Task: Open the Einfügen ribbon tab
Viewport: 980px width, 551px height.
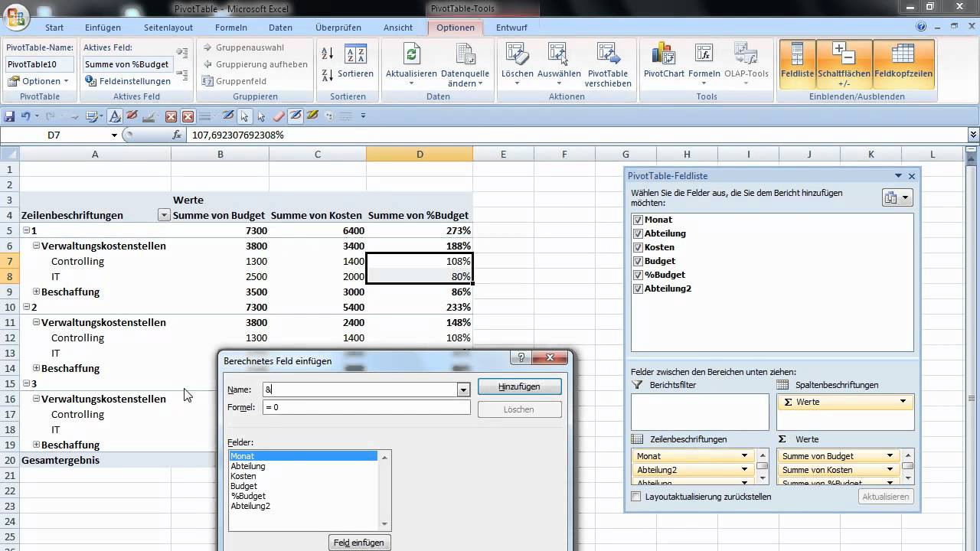Action: tap(103, 28)
